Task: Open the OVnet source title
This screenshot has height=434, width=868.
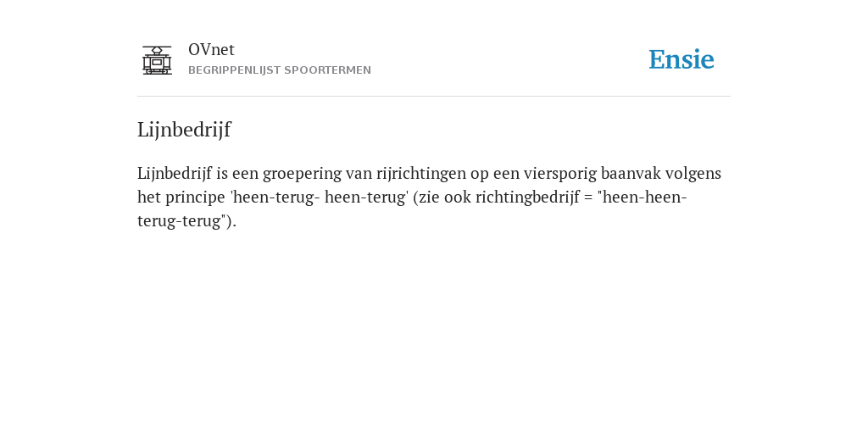Action: [x=211, y=50]
